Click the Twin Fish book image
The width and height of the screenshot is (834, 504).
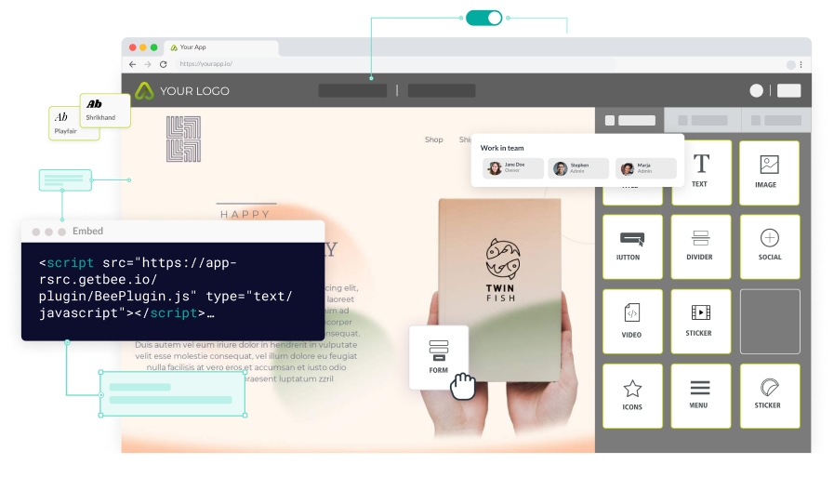(x=500, y=290)
